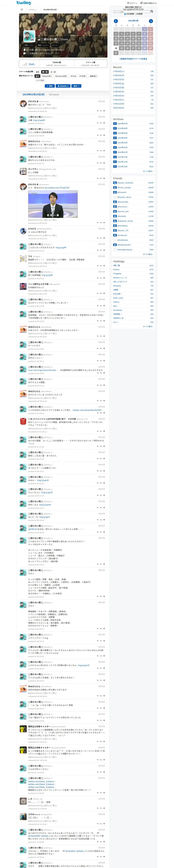Open Recent entry 07月09日(火)

point(119,71)
